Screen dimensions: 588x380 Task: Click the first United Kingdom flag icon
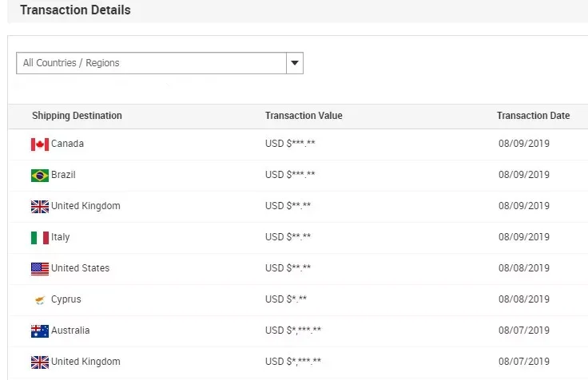40,207
